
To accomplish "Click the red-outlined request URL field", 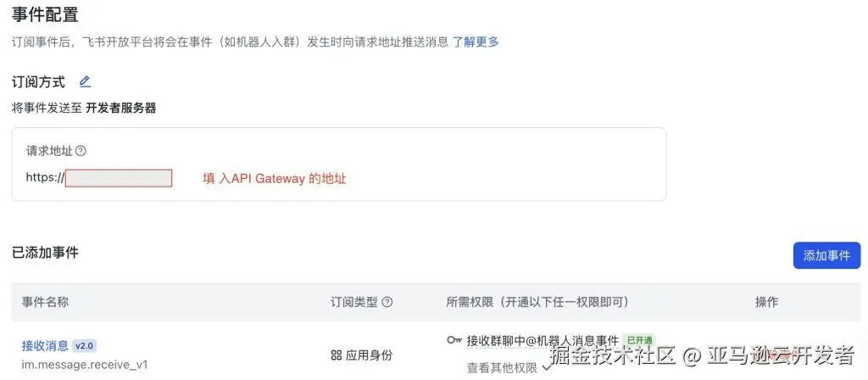I will coord(119,178).
